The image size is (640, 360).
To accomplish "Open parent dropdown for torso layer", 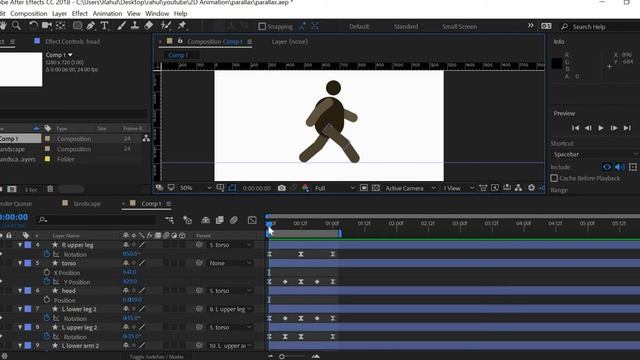I will (230, 263).
